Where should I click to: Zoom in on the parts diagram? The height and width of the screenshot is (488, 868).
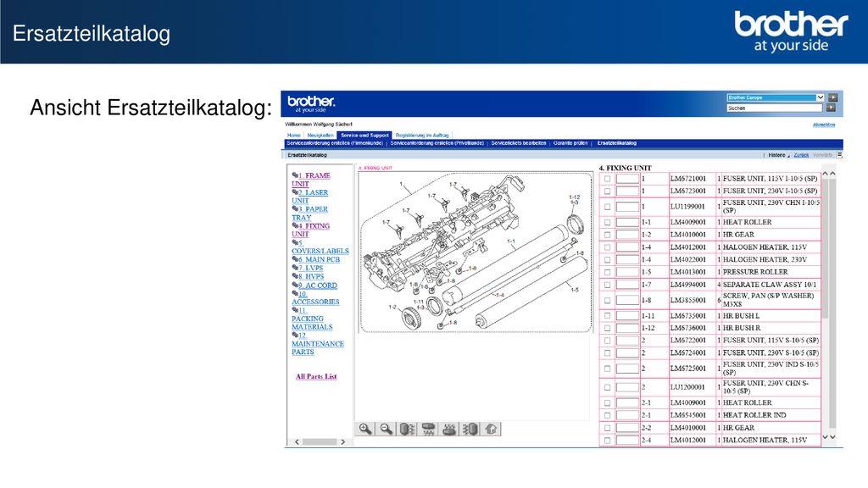tap(365, 430)
